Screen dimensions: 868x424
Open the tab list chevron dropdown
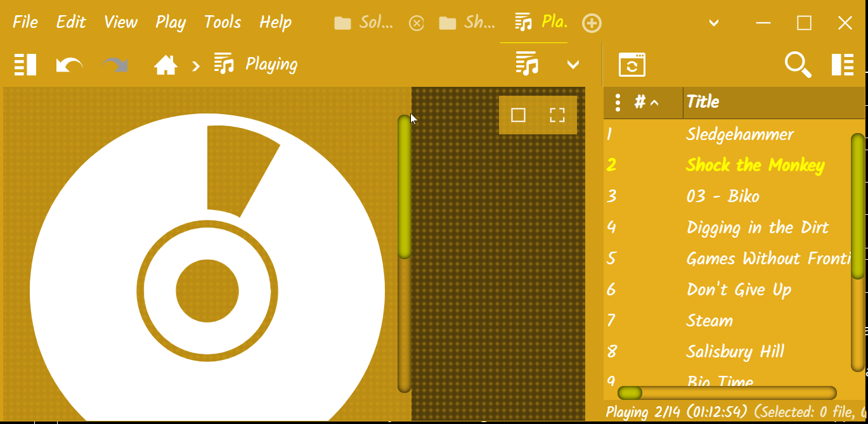point(714,23)
